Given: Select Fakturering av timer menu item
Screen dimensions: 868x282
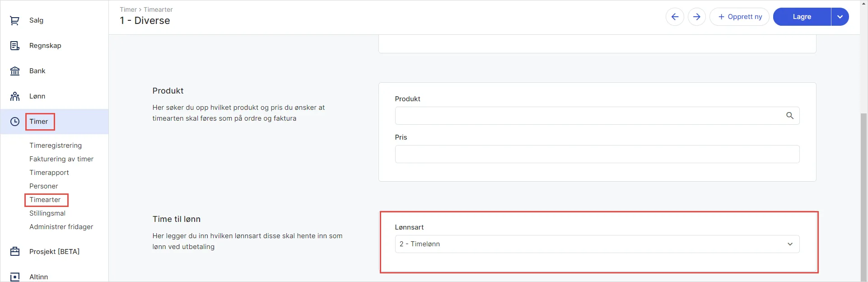Looking at the screenshot, I should point(61,159).
